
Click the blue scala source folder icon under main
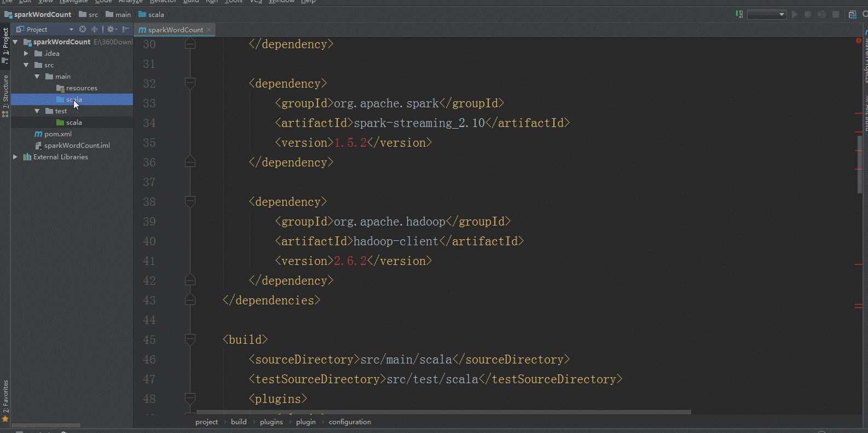point(60,100)
